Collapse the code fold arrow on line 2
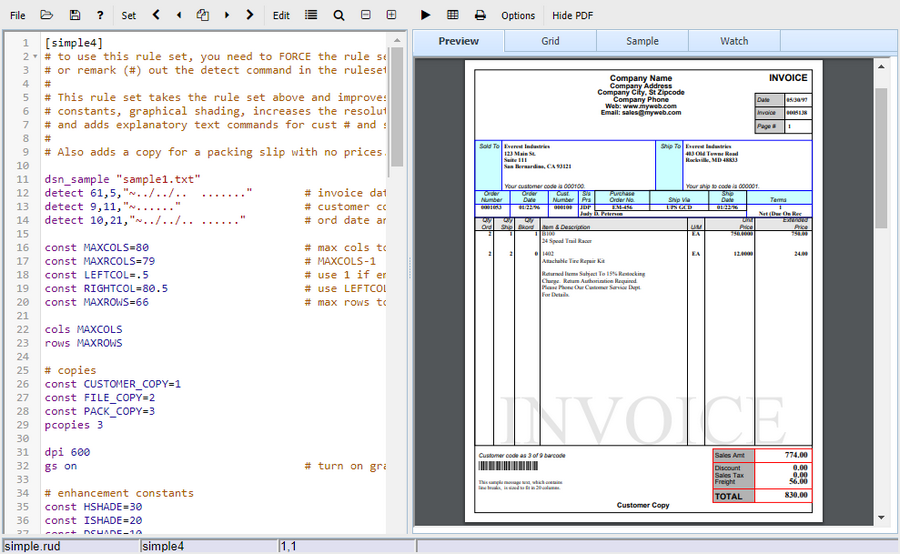 tap(34, 57)
